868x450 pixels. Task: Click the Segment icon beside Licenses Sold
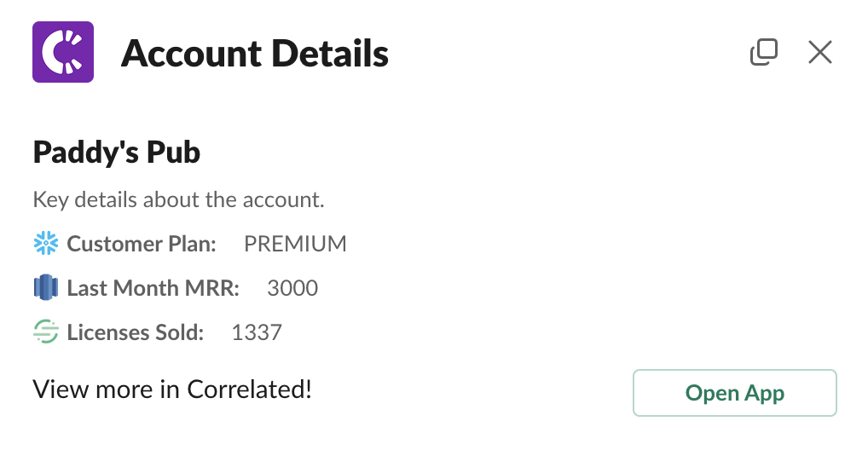(x=45, y=332)
